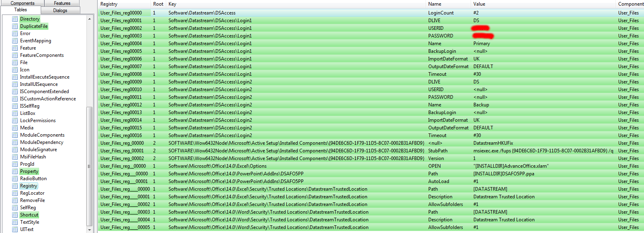Sort by the Registry column header
Viewport: 644px width, 233px height.
click(124, 4)
